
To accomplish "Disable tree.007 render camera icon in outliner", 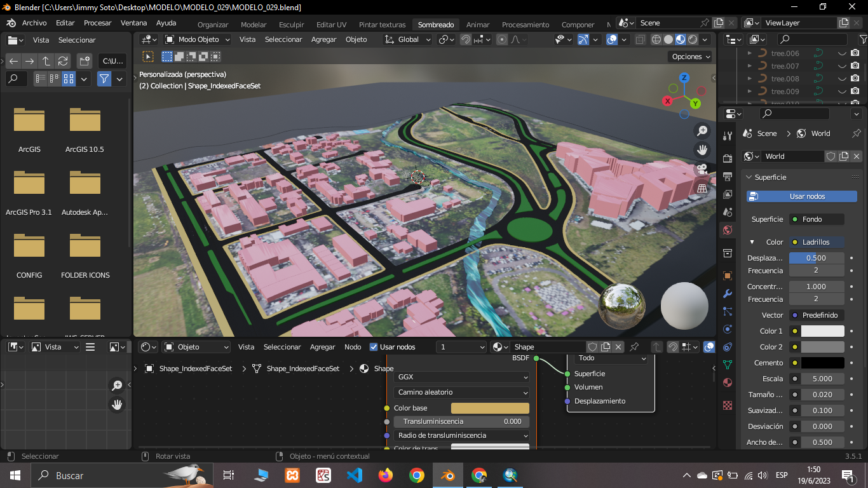I will pos(855,66).
